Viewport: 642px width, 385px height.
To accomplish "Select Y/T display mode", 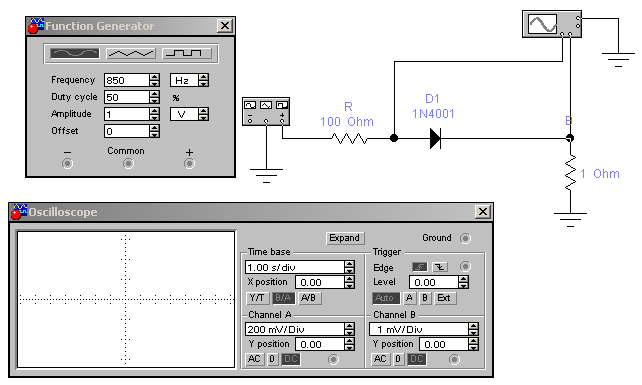I will (258, 298).
